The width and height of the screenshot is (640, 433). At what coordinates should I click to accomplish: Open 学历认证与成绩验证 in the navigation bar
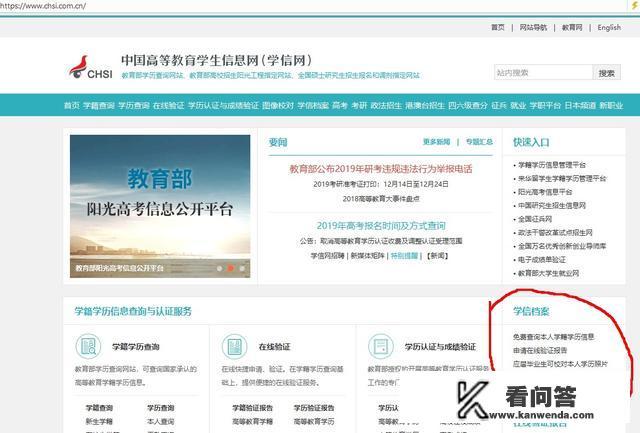tap(223, 105)
